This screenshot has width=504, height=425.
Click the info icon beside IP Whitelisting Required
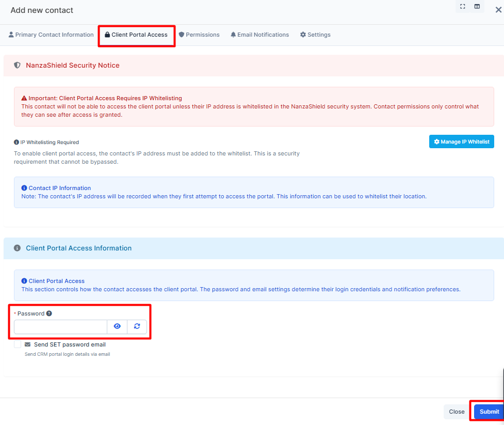[x=17, y=142]
